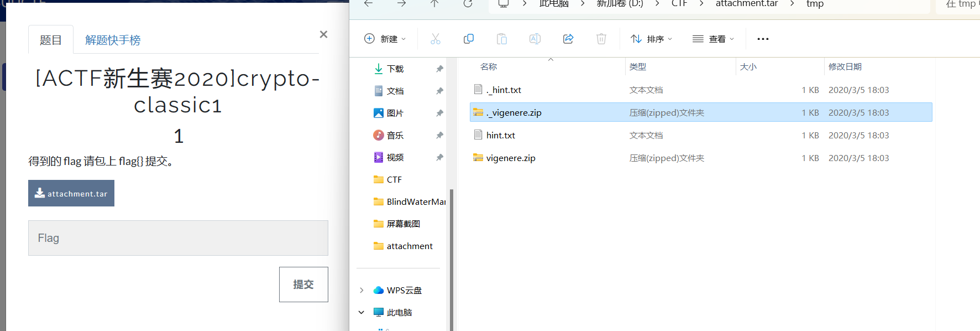Click 此电脑 breadcrumb in address bar
This screenshot has width=980, height=331.
[554, 3]
